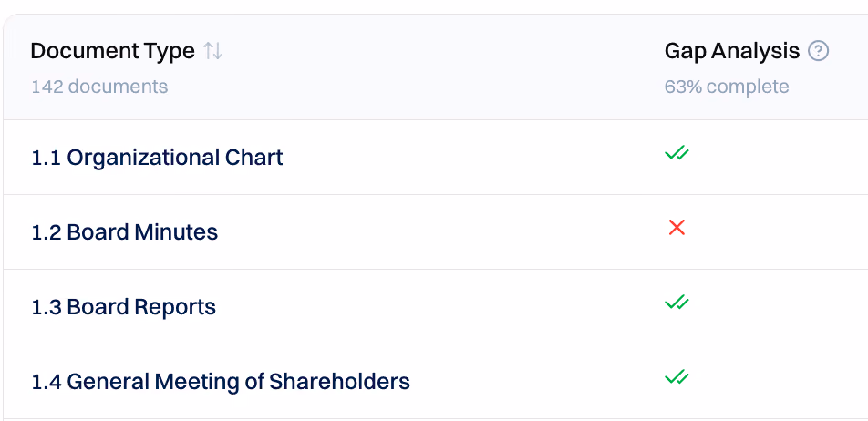This screenshot has height=421, width=868.
Task: Click the green double-check for Organizational Chart
Action: click(x=677, y=153)
